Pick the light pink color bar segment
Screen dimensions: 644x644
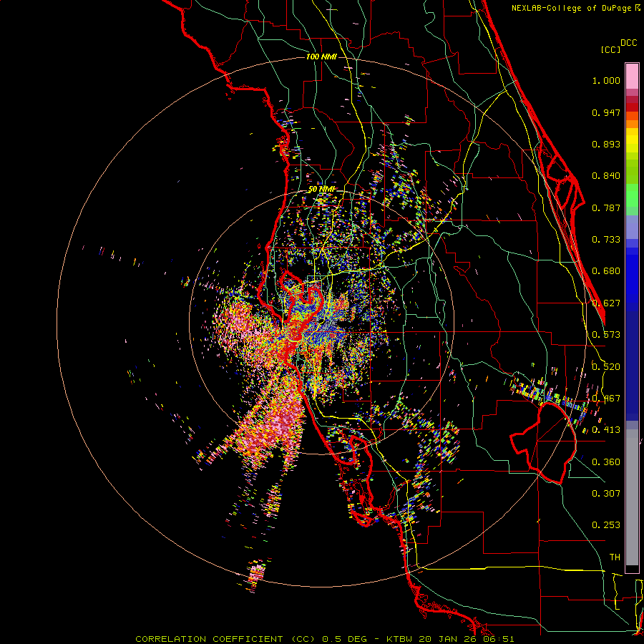click(x=632, y=76)
